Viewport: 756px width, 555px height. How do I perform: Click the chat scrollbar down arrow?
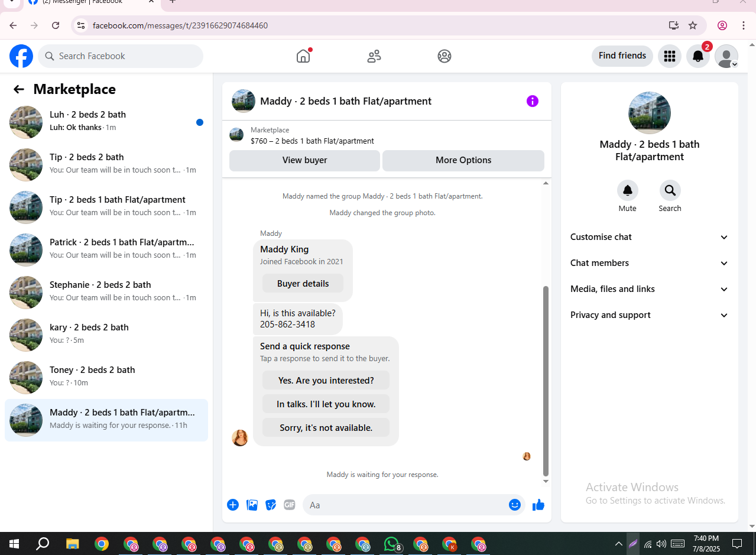click(546, 481)
